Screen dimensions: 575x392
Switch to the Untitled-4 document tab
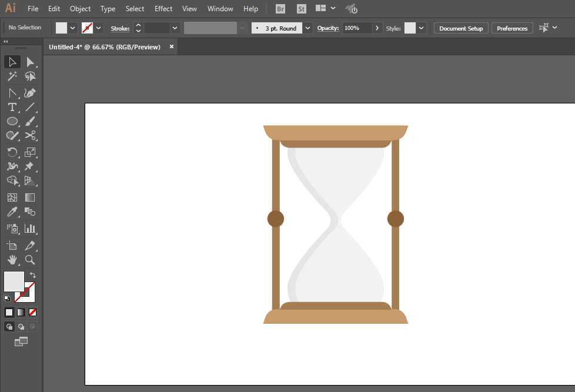pyautogui.click(x=105, y=47)
